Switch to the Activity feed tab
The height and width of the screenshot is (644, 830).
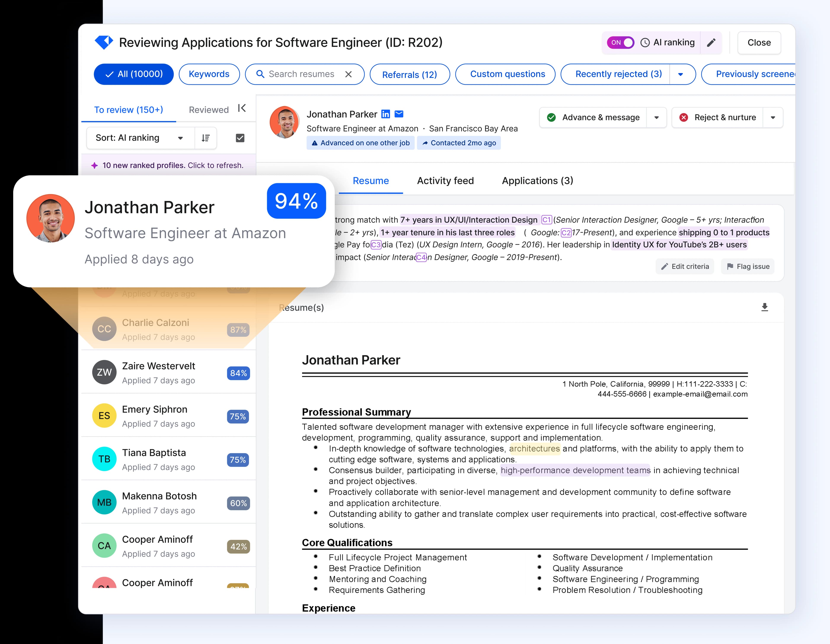445,181
